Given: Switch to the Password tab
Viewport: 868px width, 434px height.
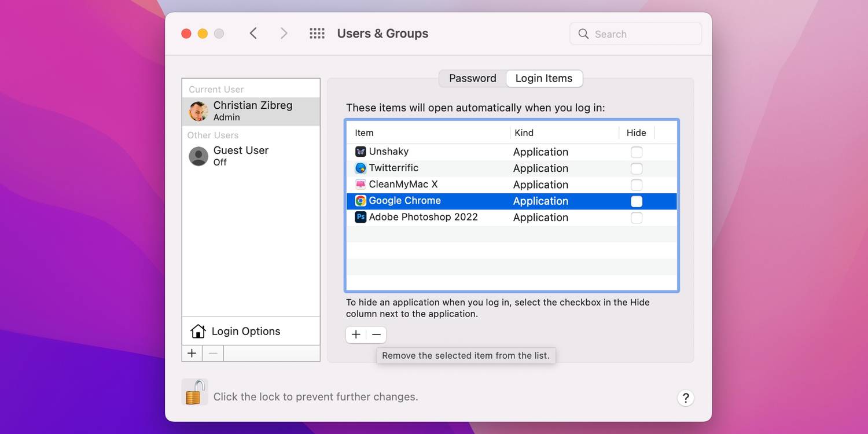Looking at the screenshot, I should [x=472, y=79].
